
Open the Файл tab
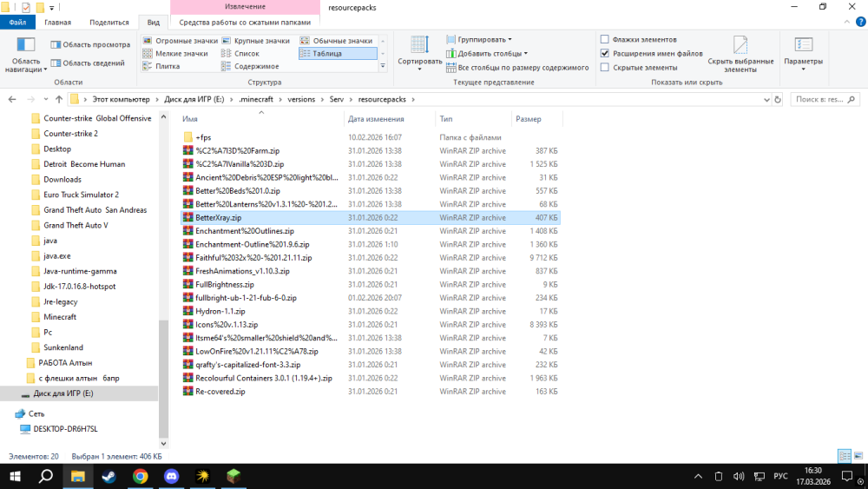17,23
